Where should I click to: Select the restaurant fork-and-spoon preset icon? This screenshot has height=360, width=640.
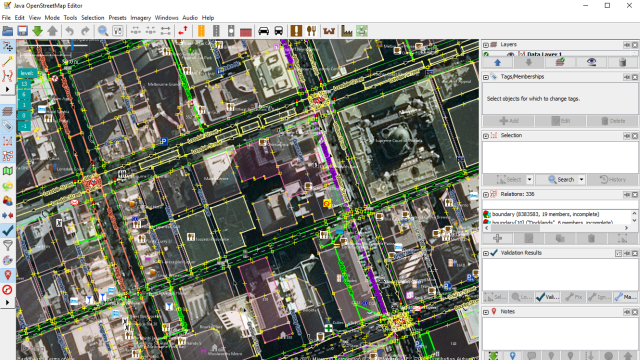click(311, 31)
